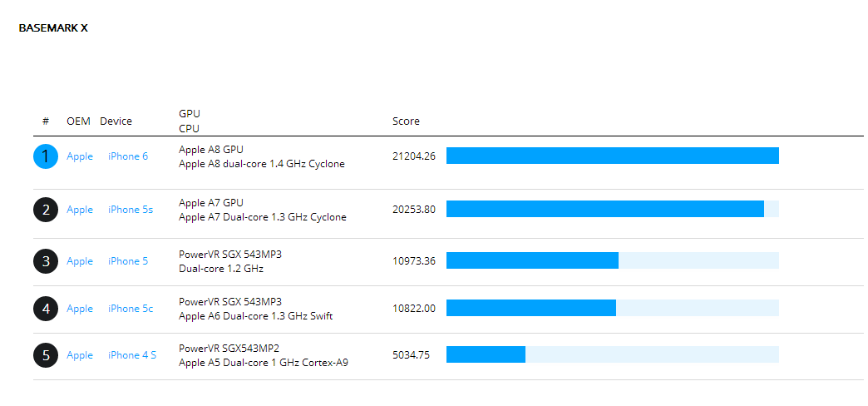The height and width of the screenshot is (406, 868).
Task: Click the Device column header
Action: pos(116,121)
